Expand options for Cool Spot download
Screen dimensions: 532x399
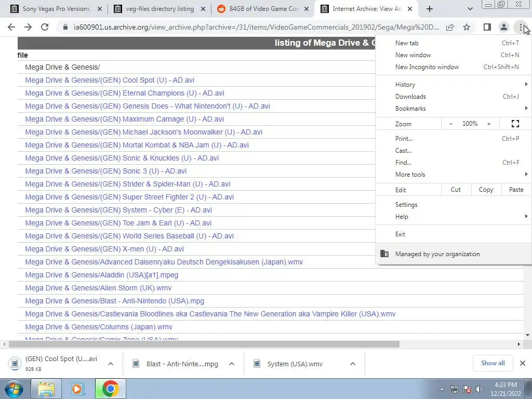111,364
